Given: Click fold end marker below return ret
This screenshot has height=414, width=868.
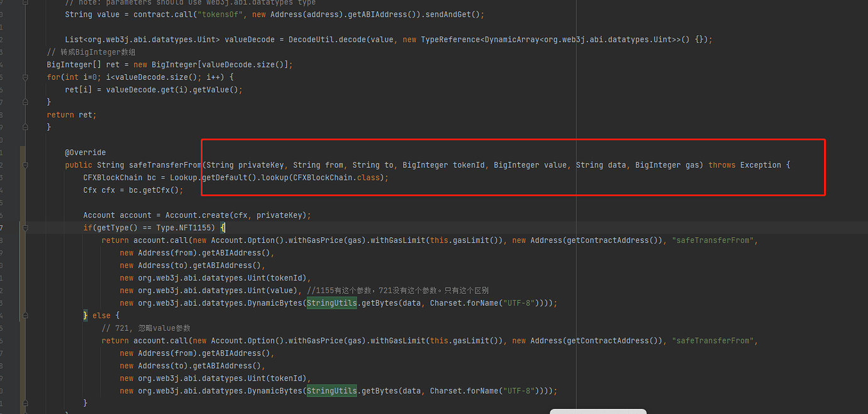Looking at the screenshot, I should point(25,127).
